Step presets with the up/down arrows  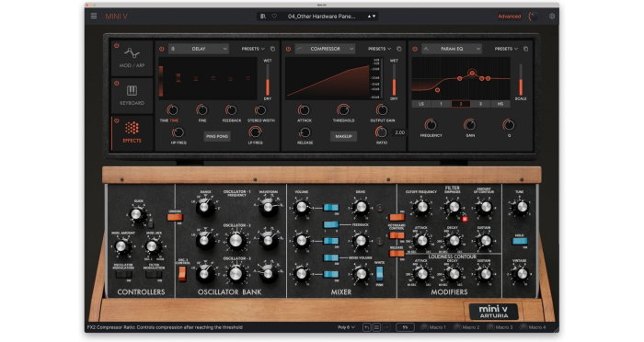pos(372,17)
